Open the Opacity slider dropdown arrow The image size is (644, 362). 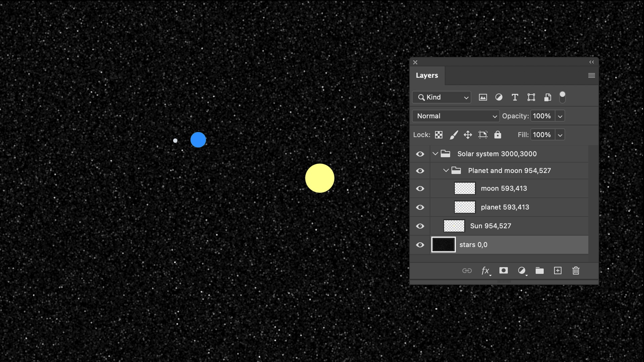pos(560,116)
